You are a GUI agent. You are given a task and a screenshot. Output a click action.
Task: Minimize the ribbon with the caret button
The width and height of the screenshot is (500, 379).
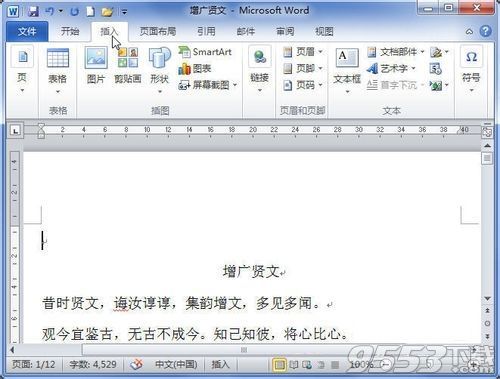point(469,32)
